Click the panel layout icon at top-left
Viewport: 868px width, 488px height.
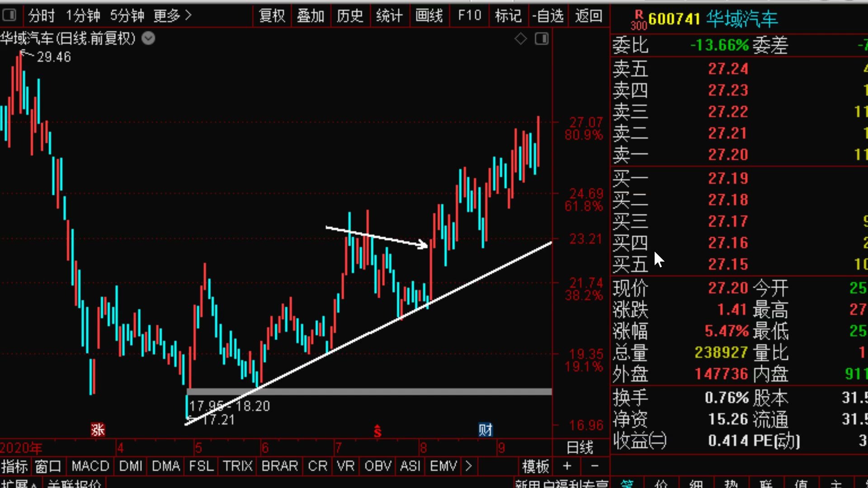pyautogui.click(x=9, y=16)
